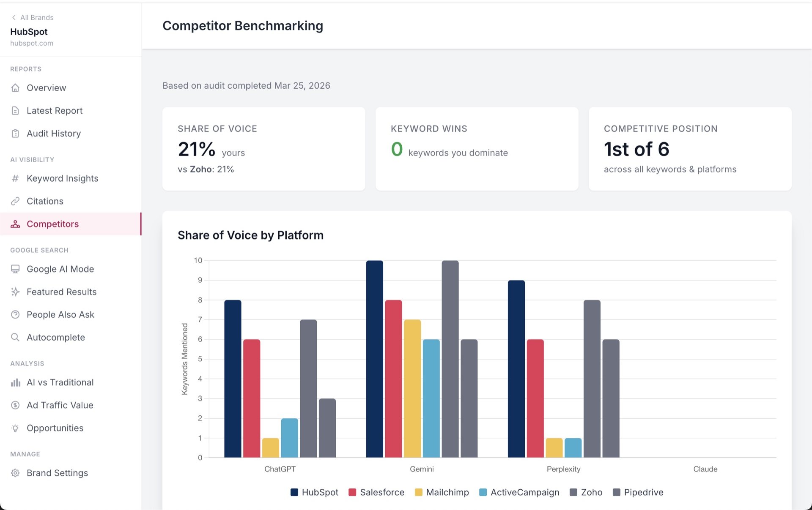
Task: Click the back chevron beside All Brands
Action: (x=14, y=17)
